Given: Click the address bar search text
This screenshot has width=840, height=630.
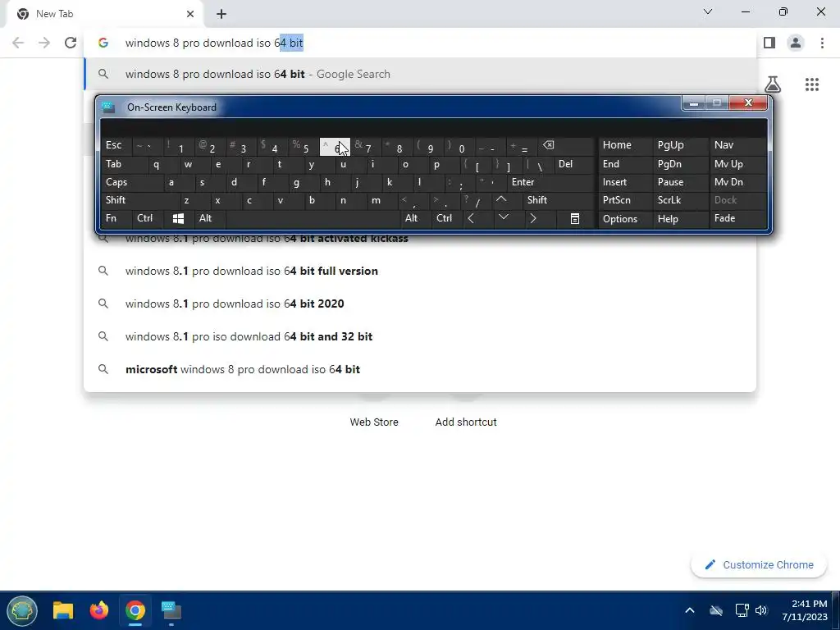Looking at the screenshot, I should (214, 43).
